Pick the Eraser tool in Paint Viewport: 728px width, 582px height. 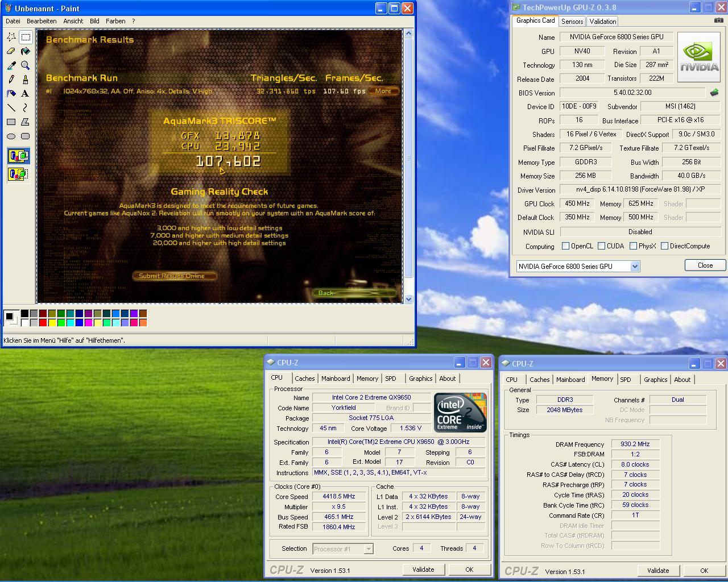(11, 52)
